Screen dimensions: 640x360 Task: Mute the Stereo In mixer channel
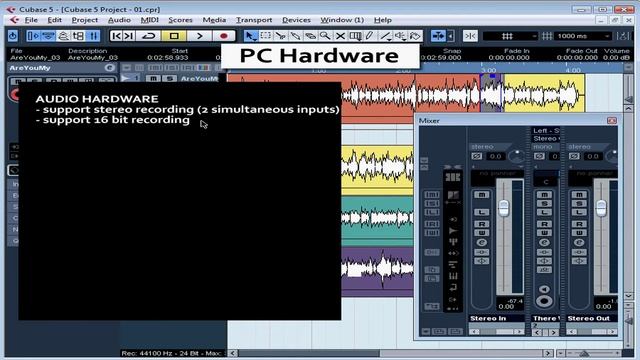pos(482,195)
